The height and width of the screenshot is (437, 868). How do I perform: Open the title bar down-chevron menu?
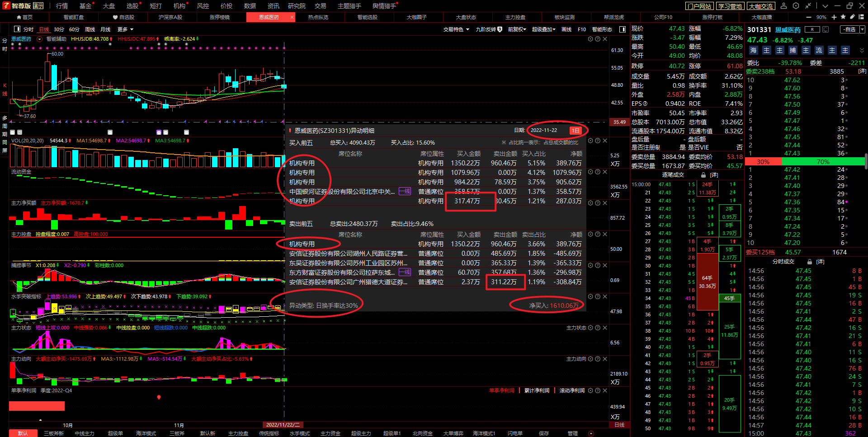click(x=825, y=6)
